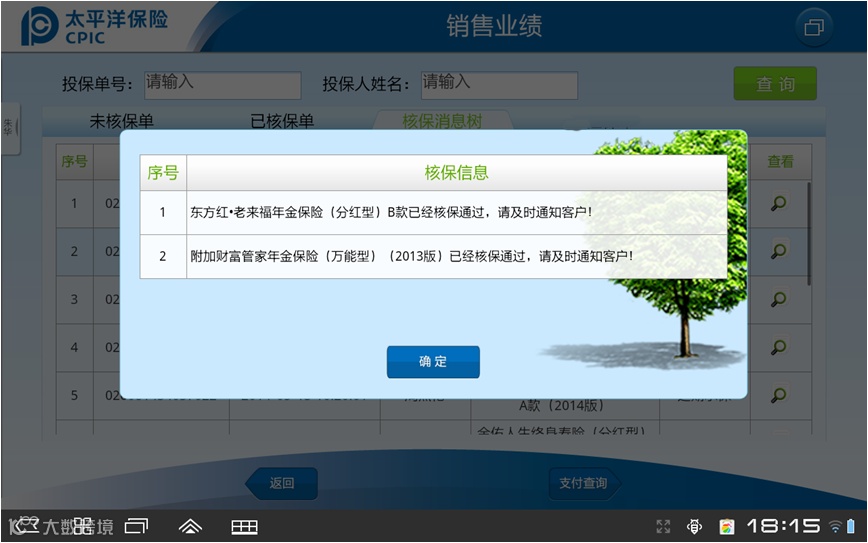868x543 pixels.
Task: Tap the Android recent apps icon
Action: pos(137,526)
